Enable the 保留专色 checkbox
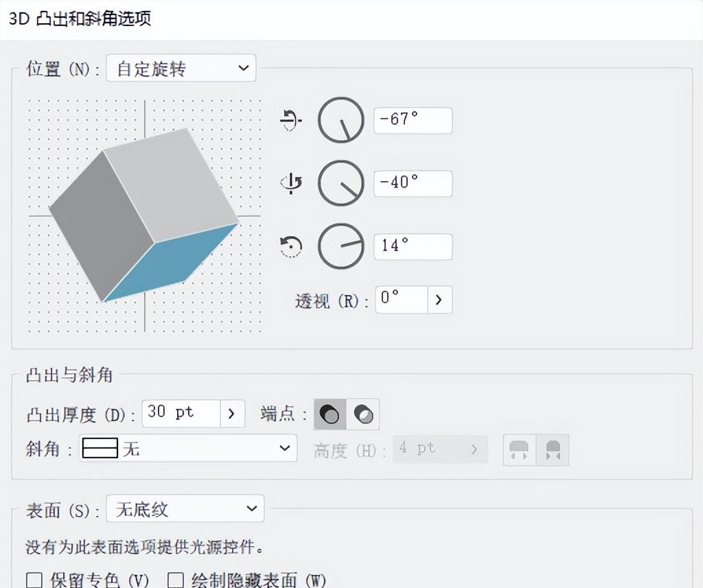This screenshot has width=703, height=588. (x=34, y=580)
